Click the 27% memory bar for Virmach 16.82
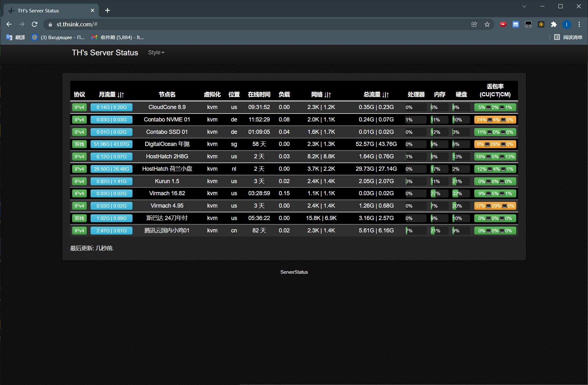588x385 pixels. (439, 194)
